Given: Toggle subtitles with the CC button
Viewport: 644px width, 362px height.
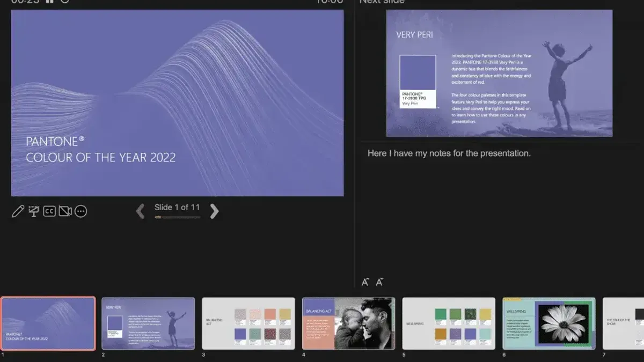Looking at the screenshot, I should (x=49, y=211).
